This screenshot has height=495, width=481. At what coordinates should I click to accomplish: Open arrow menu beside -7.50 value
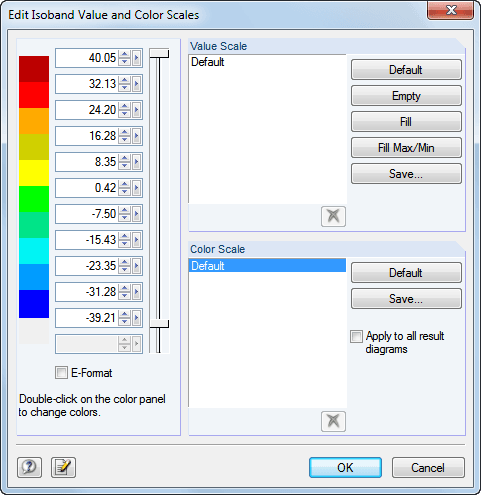(x=136, y=214)
